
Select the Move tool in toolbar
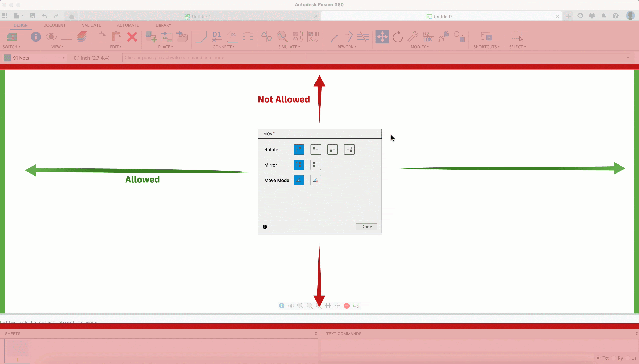pos(382,37)
